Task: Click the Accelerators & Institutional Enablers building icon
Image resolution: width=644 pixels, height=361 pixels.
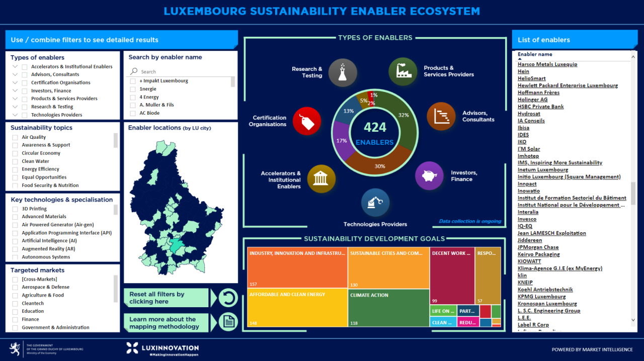Action: tap(321, 179)
